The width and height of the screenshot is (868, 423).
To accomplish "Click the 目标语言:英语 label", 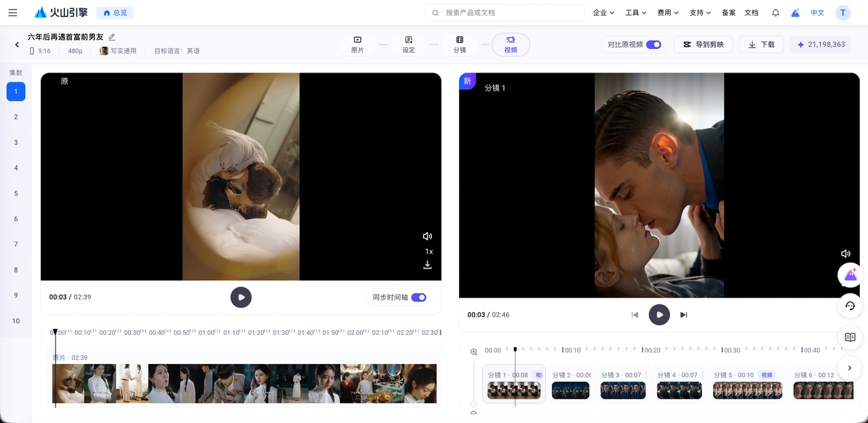I will (x=177, y=51).
